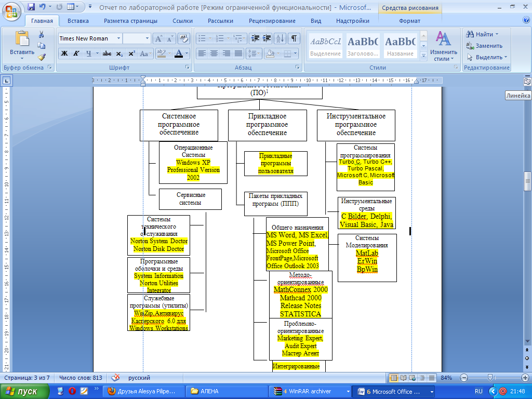Align text left
532x399 pixels.
[x=202, y=54]
